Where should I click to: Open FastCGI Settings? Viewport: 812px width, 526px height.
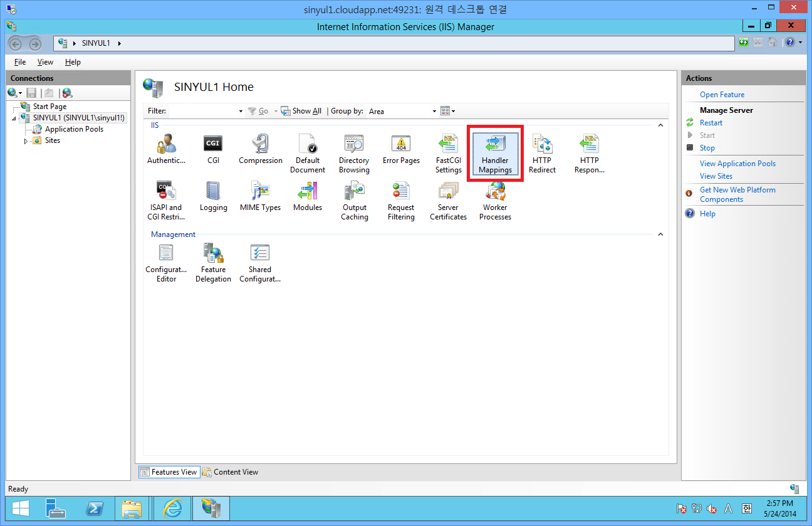[x=449, y=154]
